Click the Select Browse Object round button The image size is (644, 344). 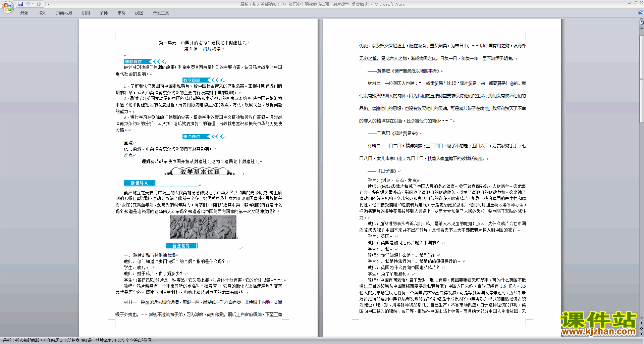[x=641, y=329]
